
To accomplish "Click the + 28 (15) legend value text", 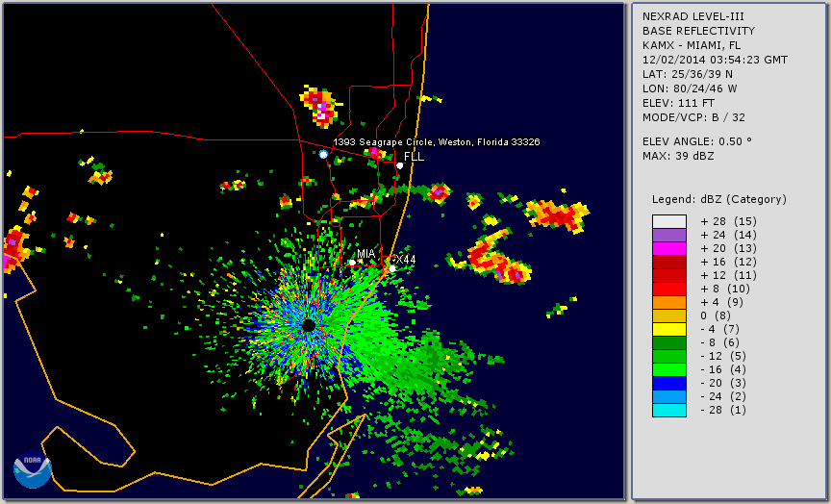I will (728, 221).
